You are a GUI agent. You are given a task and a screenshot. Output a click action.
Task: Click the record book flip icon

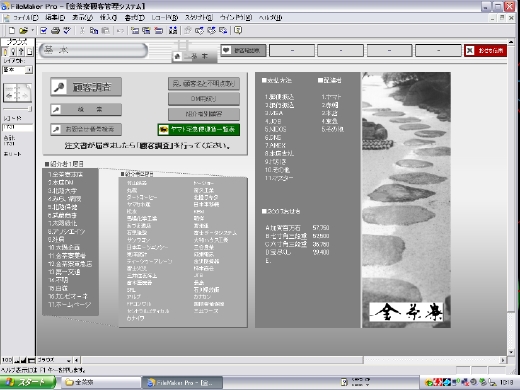click(x=18, y=93)
